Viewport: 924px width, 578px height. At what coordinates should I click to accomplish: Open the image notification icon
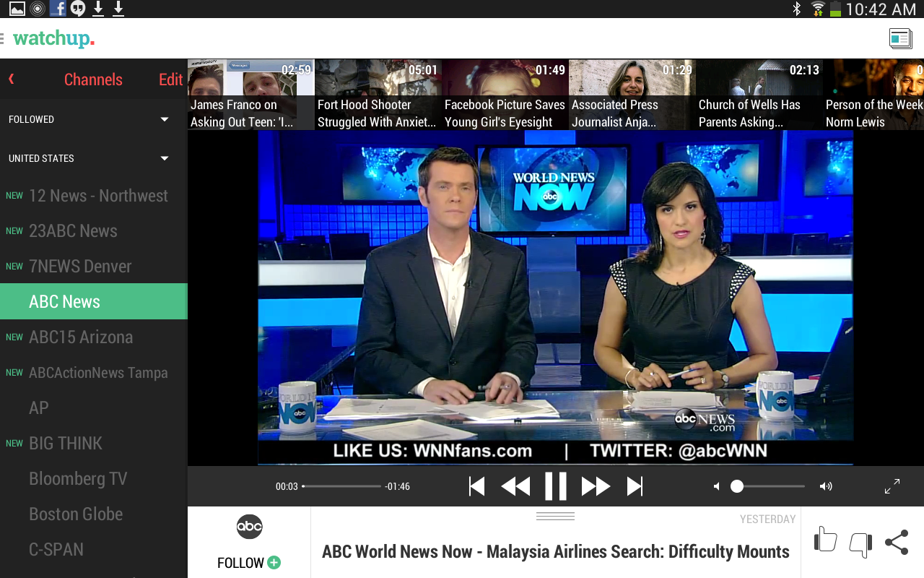coord(17,9)
